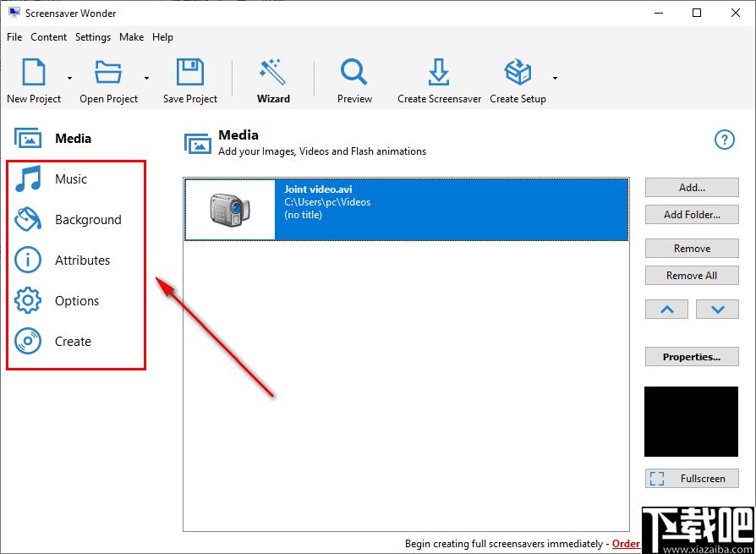Open the help question mark icon
Viewport: 756px width, 554px height.
coord(724,140)
